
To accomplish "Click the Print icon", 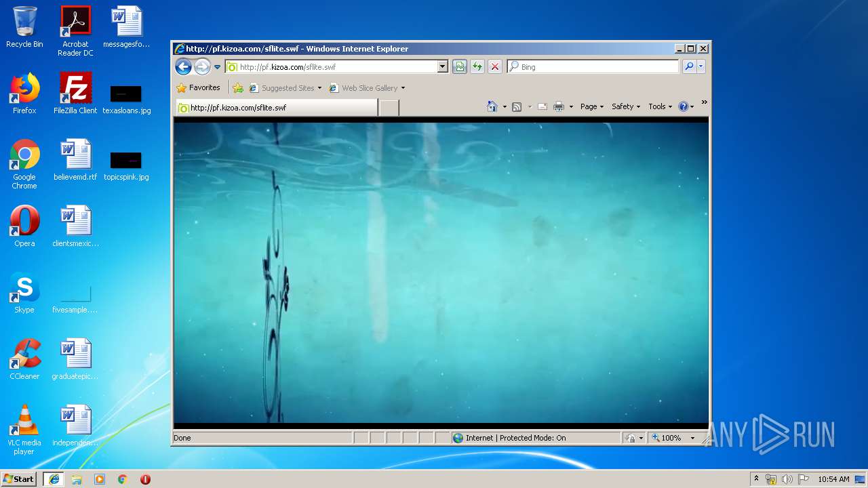I will coord(559,106).
